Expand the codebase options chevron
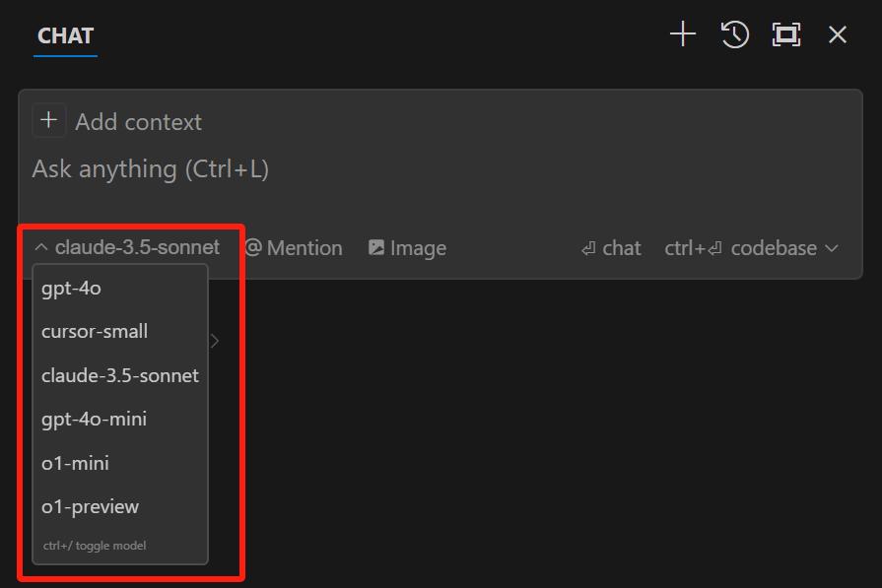882x588 pixels. [x=831, y=248]
